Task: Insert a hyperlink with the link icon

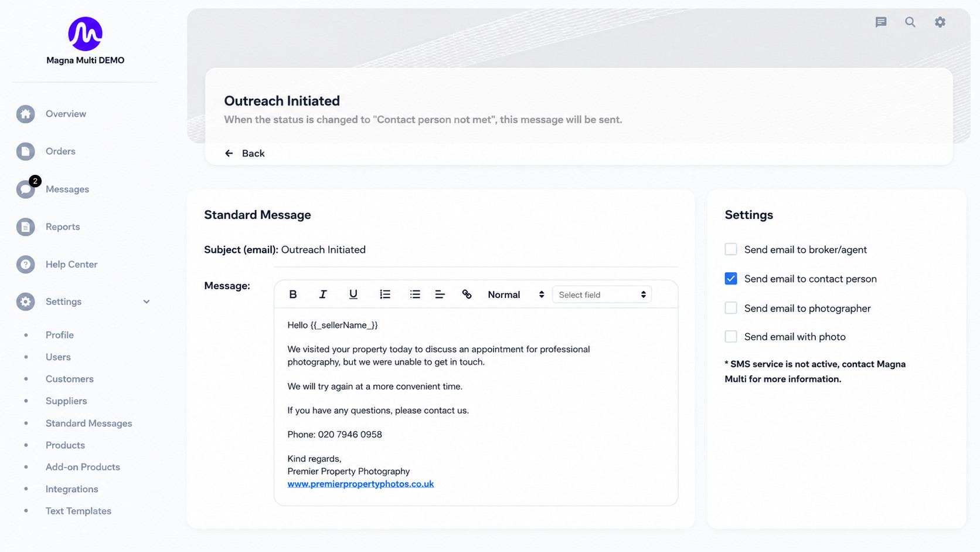Action: click(x=467, y=294)
